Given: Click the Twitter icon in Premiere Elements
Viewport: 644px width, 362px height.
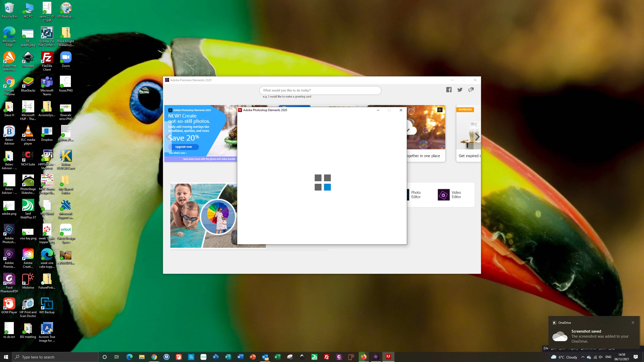Looking at the screenshot, I should point(460,90).
